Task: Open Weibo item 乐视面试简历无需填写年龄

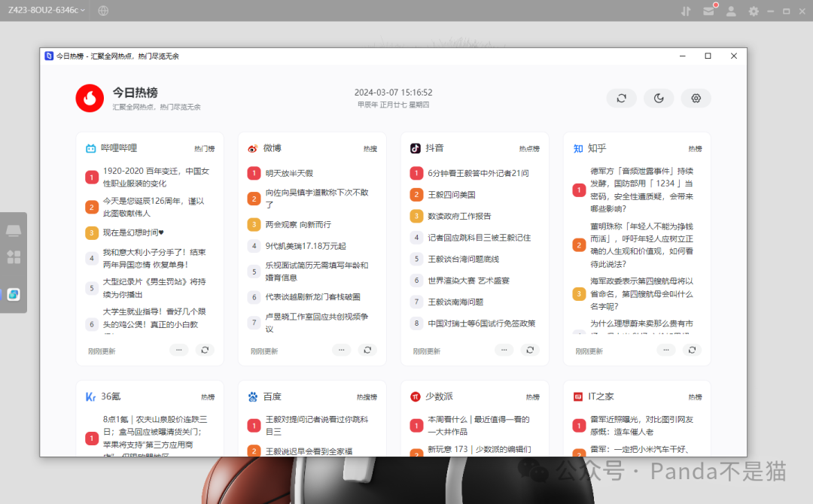Action: coord(317,272)
